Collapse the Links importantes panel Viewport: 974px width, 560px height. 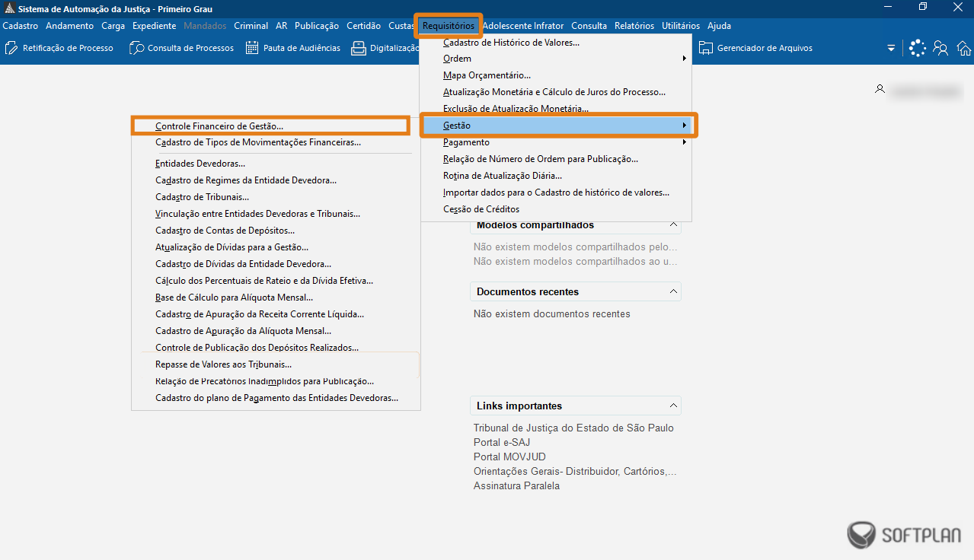(672, 406)
